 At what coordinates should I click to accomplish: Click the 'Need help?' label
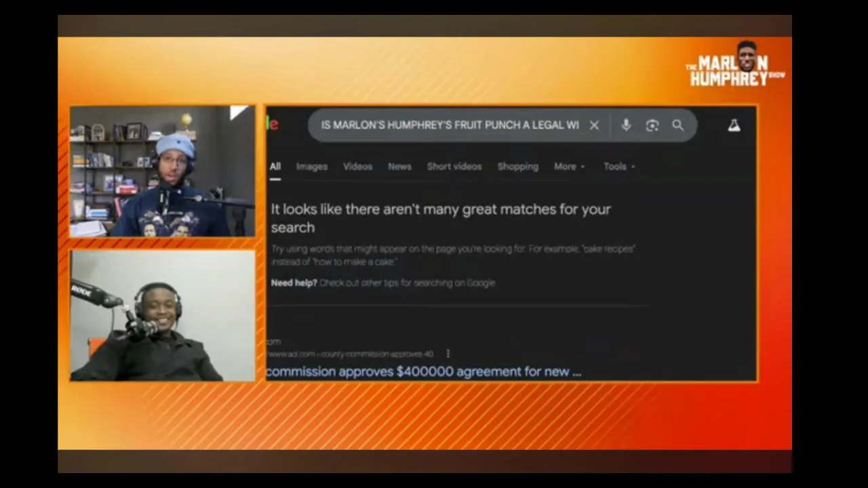(294, 283)
